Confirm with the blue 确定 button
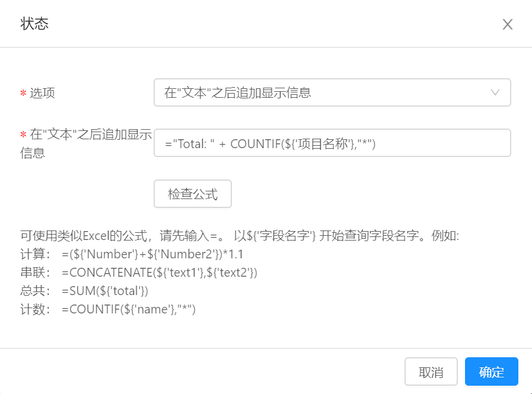The image size is (532, 394). [x=491, y=371]
